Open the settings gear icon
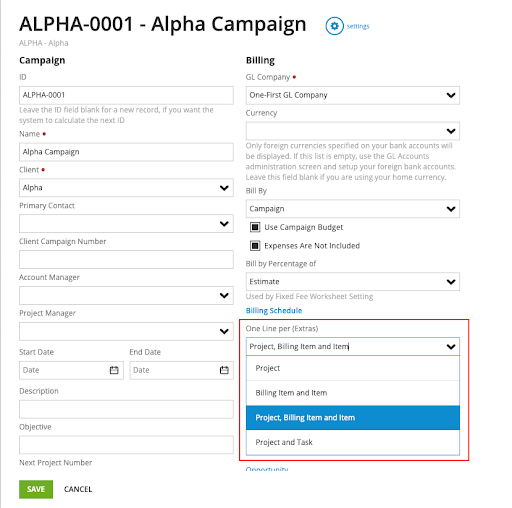The image size is (512, 508). tap(334, 26)
